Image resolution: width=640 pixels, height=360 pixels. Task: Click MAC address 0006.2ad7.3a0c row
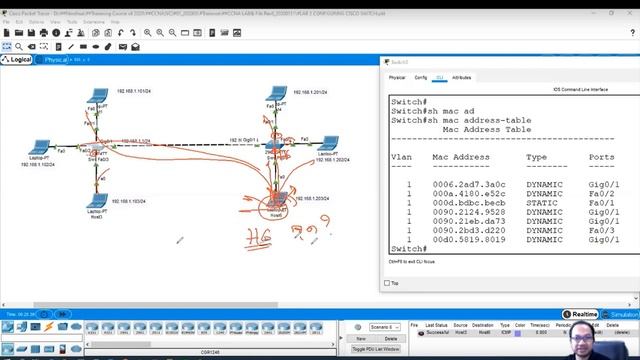(x=505, y=184)
